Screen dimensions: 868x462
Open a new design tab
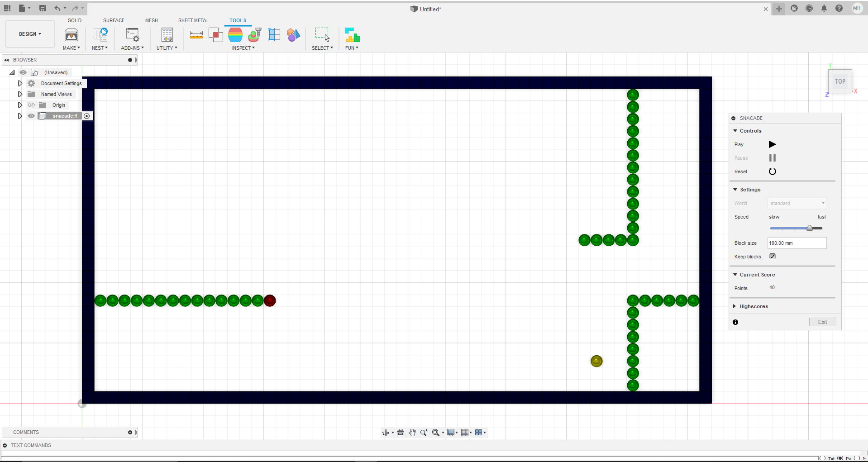[x=779, y=9]
